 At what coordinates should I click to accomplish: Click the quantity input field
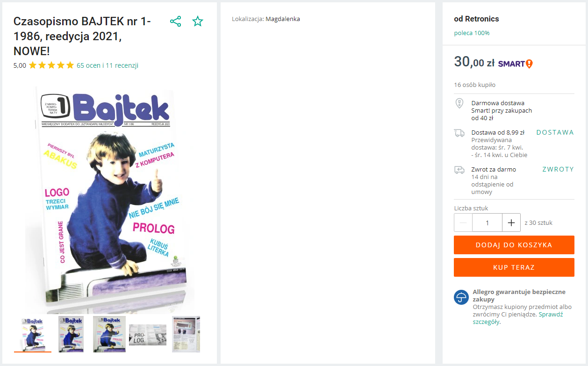(487, 223)
